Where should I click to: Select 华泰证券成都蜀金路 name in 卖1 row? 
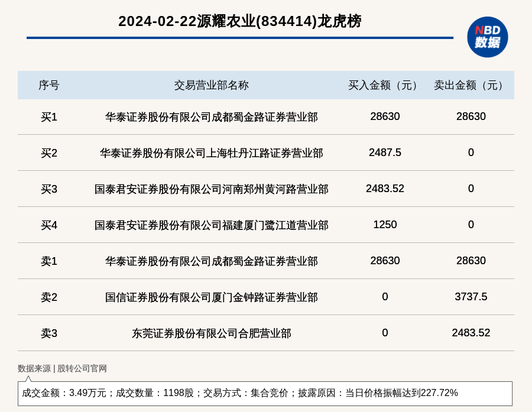[x=212, y=261]
